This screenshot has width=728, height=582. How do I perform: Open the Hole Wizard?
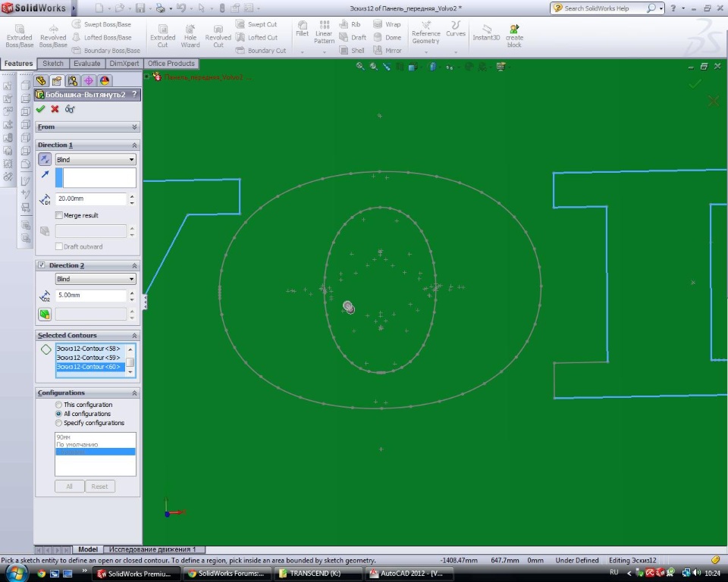[x=190, y=36]
